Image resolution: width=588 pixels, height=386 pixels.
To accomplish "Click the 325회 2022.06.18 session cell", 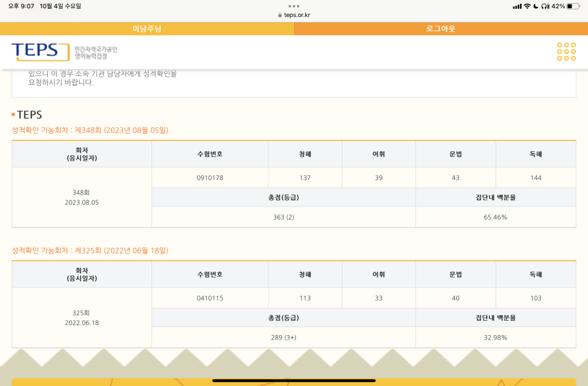I will click(82, 318).
